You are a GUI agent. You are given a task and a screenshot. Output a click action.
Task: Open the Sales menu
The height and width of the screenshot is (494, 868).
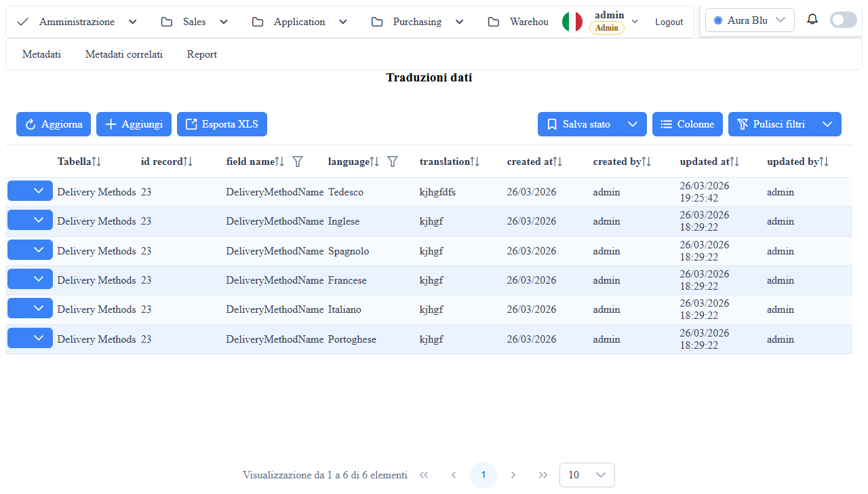click(x=195, y=22)
